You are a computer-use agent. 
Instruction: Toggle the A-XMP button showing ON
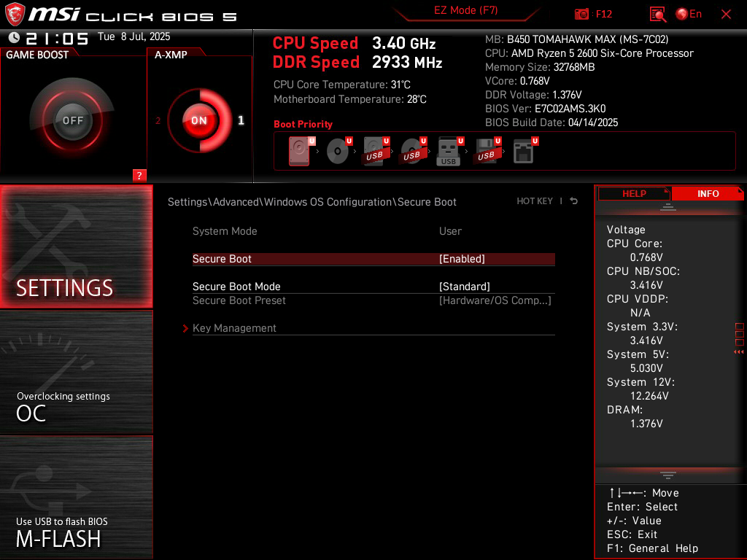coord(199,120)
